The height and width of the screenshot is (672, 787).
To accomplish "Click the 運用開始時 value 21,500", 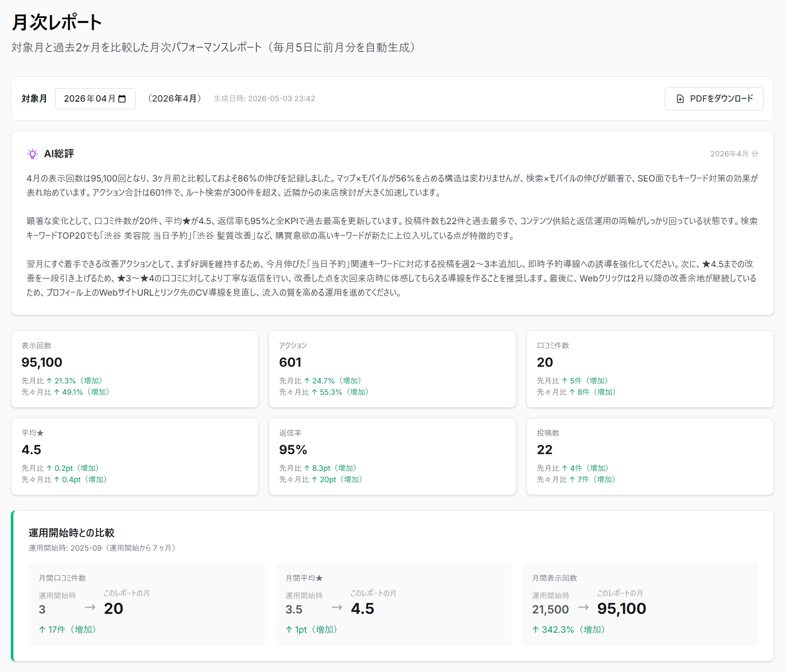I will tap(550, 609).
